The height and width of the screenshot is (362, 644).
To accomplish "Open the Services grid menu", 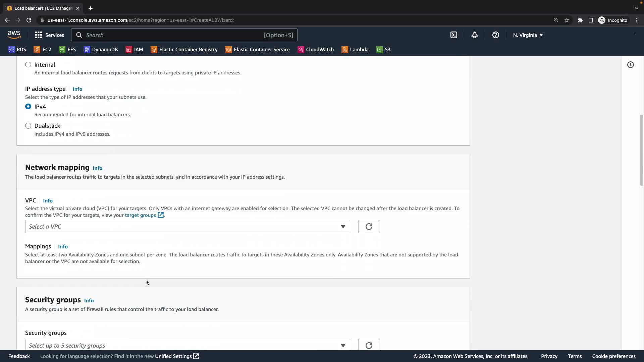I will [x=49, y=35].
